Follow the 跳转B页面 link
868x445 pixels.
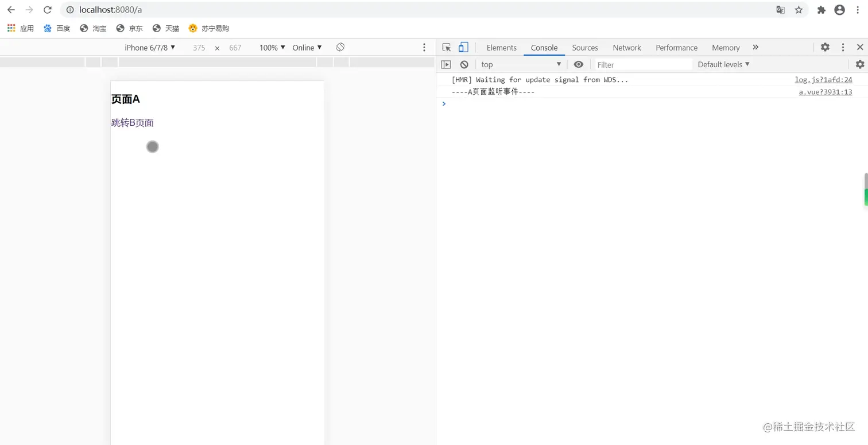[x=133, y=122]
